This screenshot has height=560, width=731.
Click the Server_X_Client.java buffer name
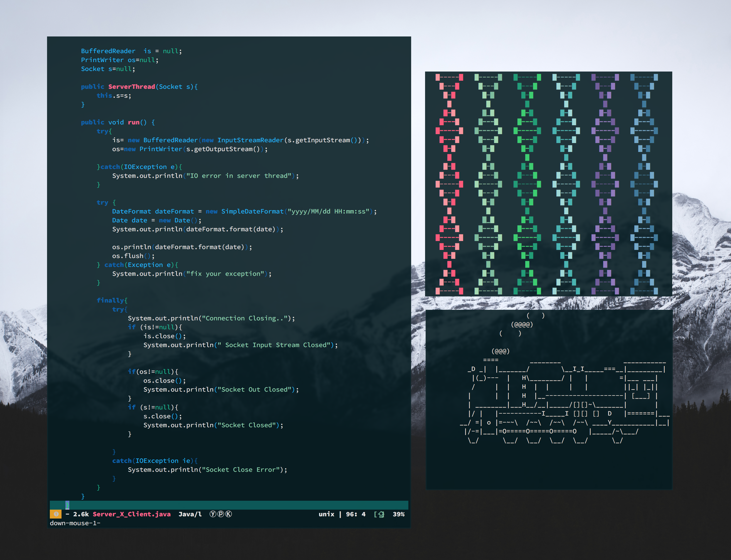click(132, 514)
